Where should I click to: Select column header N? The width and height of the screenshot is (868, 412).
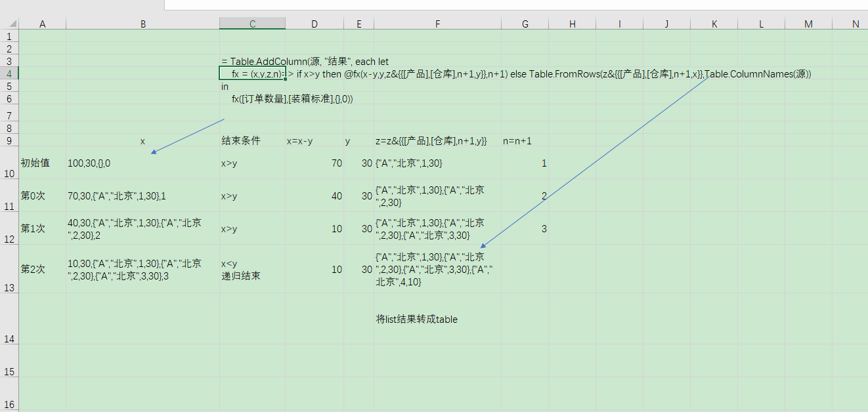856,24
